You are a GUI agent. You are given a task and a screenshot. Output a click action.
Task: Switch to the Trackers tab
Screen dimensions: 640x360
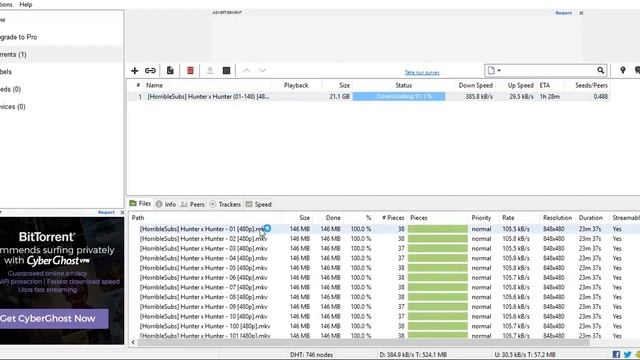(225, 204)
